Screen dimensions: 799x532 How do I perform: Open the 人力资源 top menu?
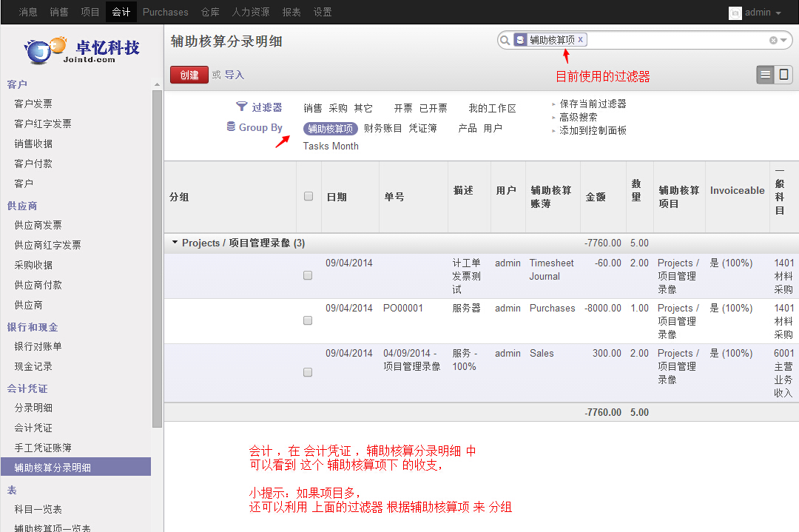[251, 12]
